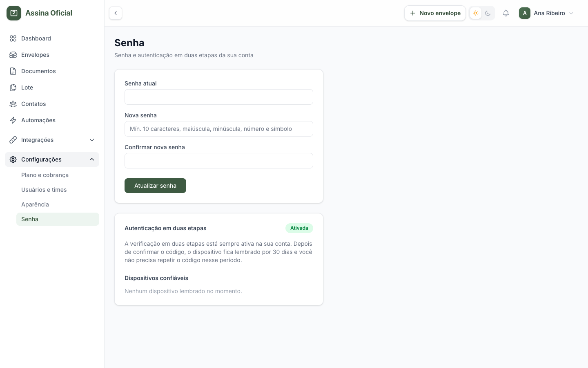Go to Envelopes inbox icon
588x368 pixels.
pyautogui.click(x=13, y=55)
